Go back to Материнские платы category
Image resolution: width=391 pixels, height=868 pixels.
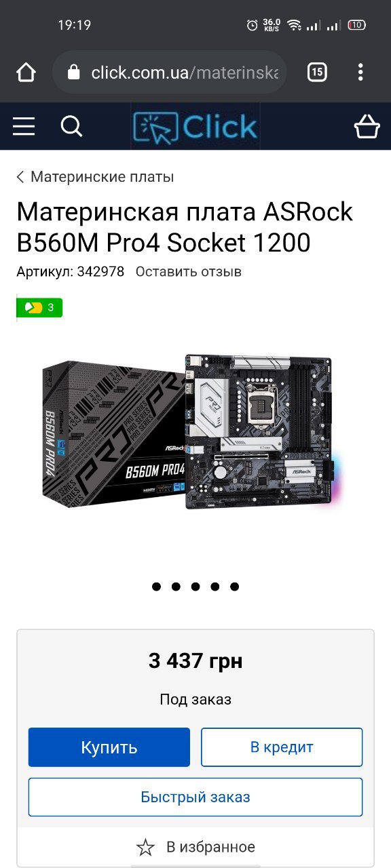pos(103,177)
